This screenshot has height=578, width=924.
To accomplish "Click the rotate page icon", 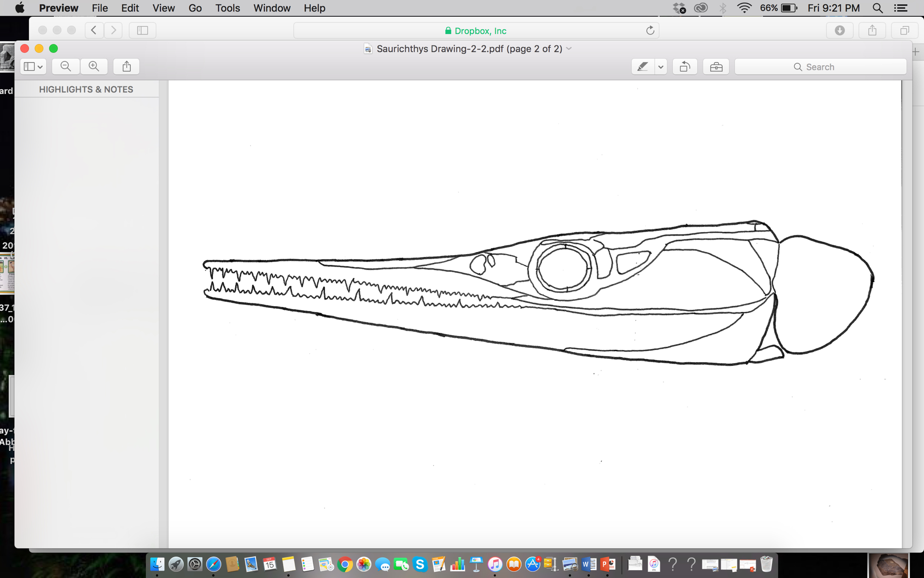I will tap(685, 67).
